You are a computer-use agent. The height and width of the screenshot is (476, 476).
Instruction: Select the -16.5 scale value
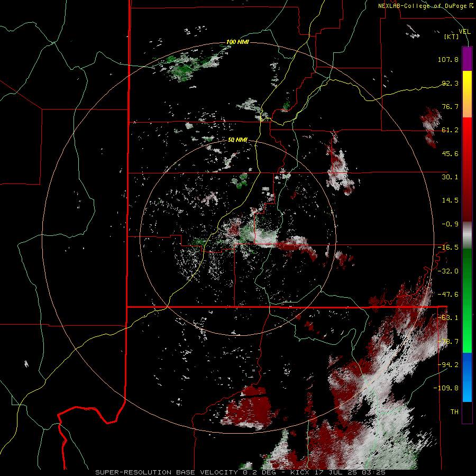click(448, 248)
